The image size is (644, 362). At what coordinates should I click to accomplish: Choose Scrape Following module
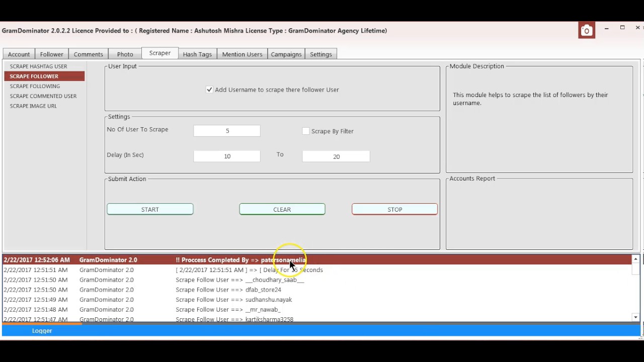pos(44,86)
